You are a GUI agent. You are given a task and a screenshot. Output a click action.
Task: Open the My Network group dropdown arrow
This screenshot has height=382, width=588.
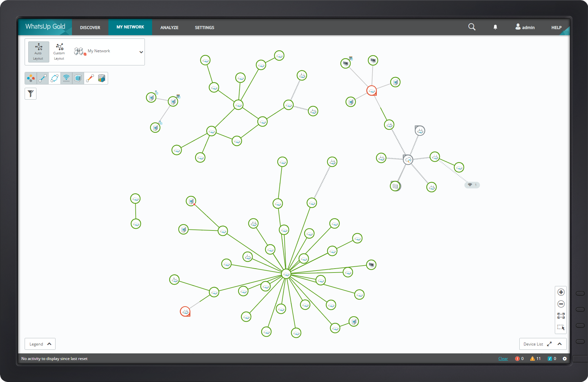tap(141, 52)
